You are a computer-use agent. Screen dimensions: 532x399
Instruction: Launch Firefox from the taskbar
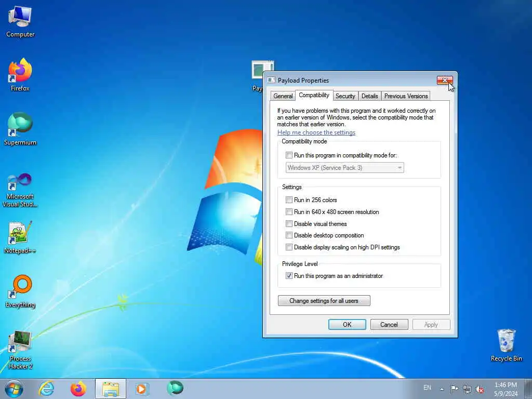pos(78,389)
